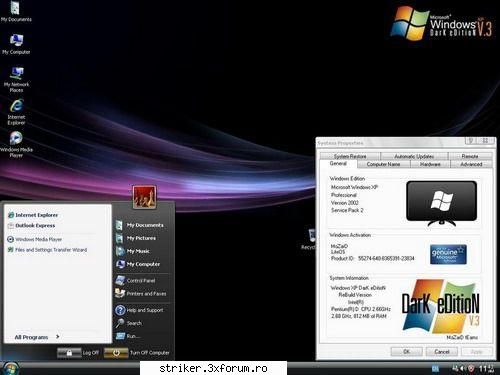This screenshot has height=375, width=500.
Task: Click the 'Windows XP DarK eDitioN' system text
Action: [x=358, y=288]
